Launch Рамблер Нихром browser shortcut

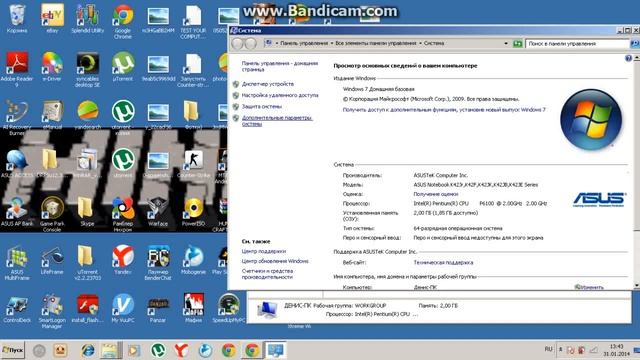pos(123,214)
